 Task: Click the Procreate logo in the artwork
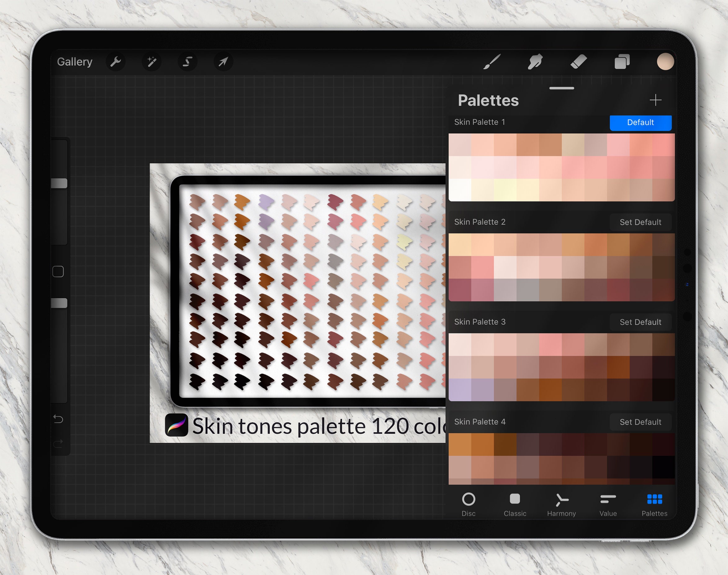[176, 425]
